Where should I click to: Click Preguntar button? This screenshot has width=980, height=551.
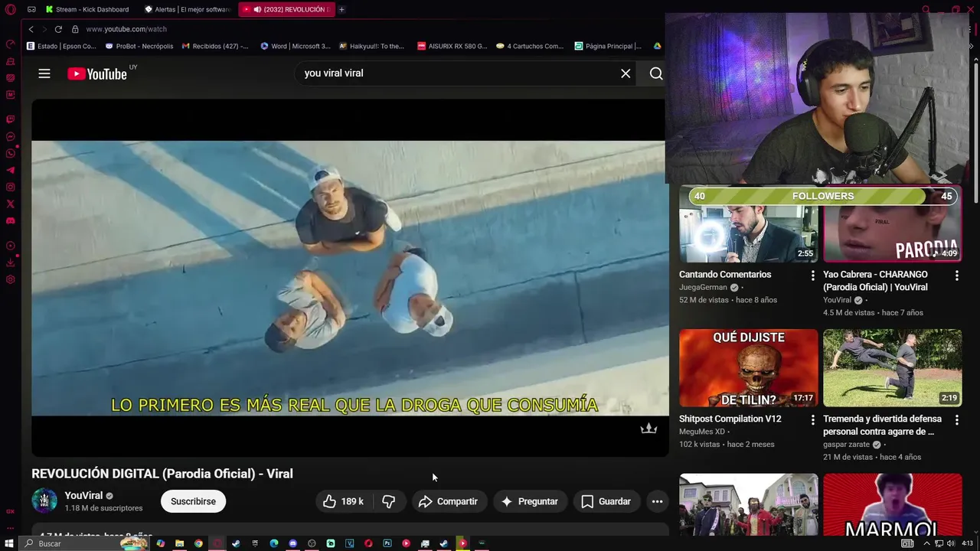tap(530, 501)
